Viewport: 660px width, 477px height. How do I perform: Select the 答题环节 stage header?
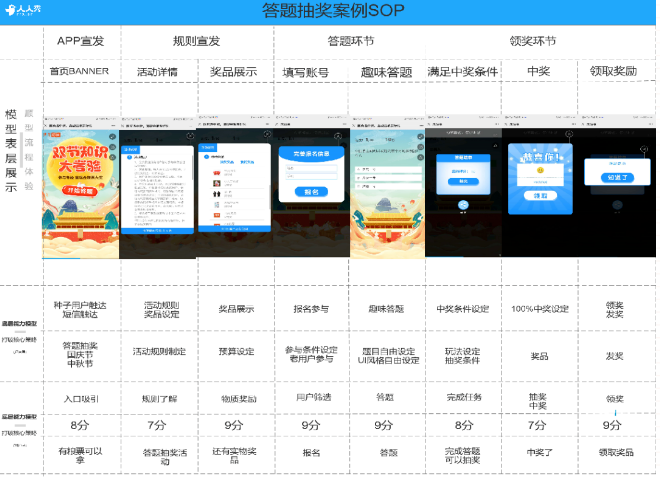tap(351, 41)
